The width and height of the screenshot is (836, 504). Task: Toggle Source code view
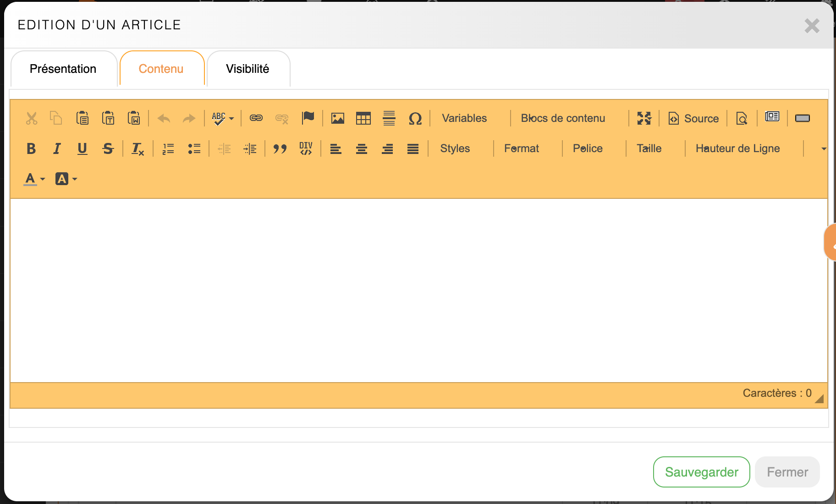click(x=693, y=118)
